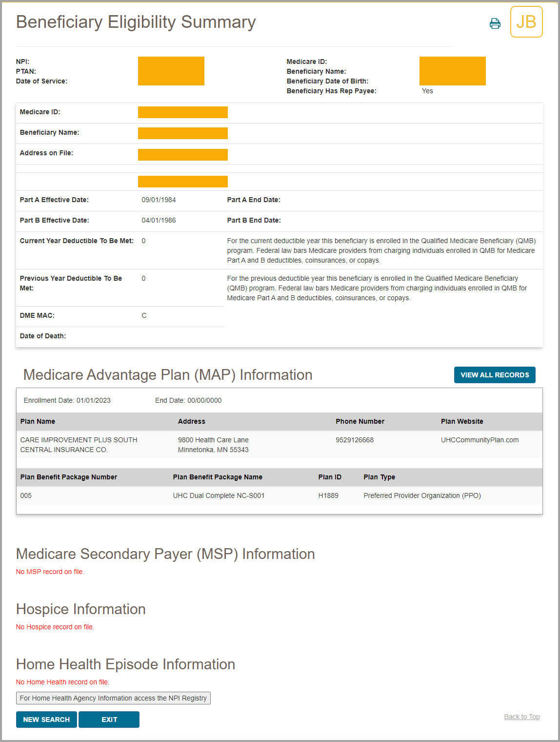Click the print icon
Image resolution: width=560 pixels, height=742 pixels.
tap(495, 23)
